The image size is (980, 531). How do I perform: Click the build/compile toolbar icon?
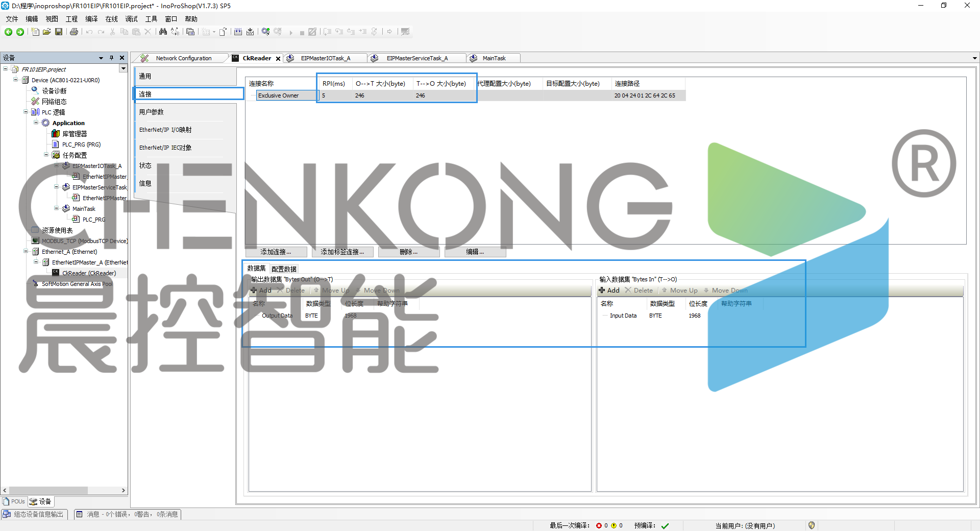click(x=238, y=32)
